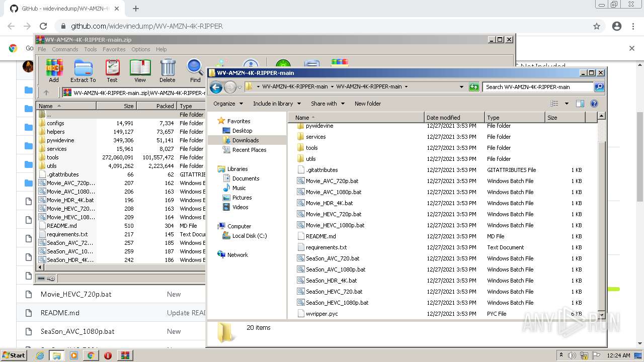Go up one level in WinRAR path bar

click(x=46, y=93)
